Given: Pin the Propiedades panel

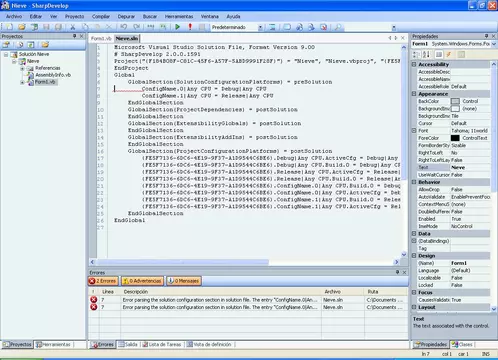Looking at the screenshot, I should [x=486, y=36].
